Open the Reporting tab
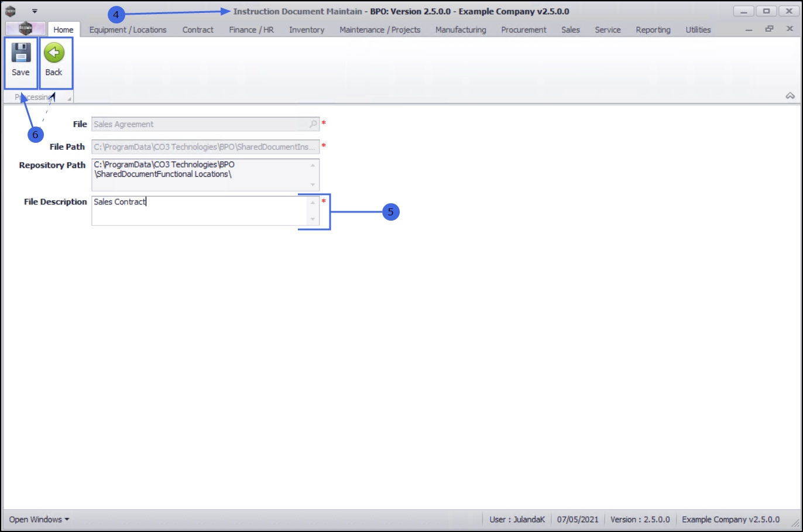 point(653,30)
